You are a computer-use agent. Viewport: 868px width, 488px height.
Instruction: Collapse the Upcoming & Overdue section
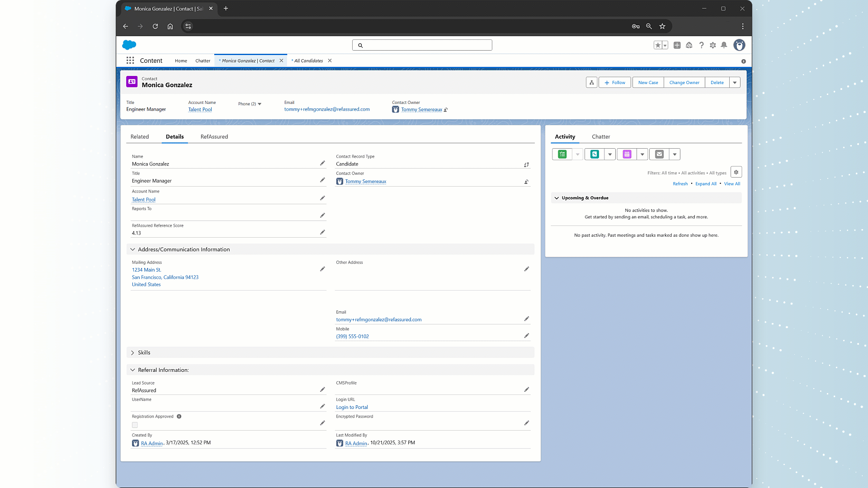(x=557, y=198)
